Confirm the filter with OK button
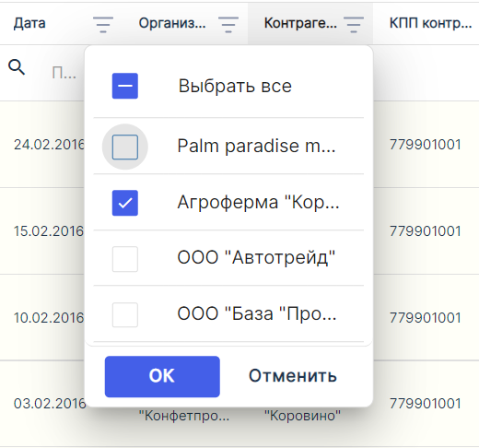This screenshot has height=448, width=479. [162, 376]
